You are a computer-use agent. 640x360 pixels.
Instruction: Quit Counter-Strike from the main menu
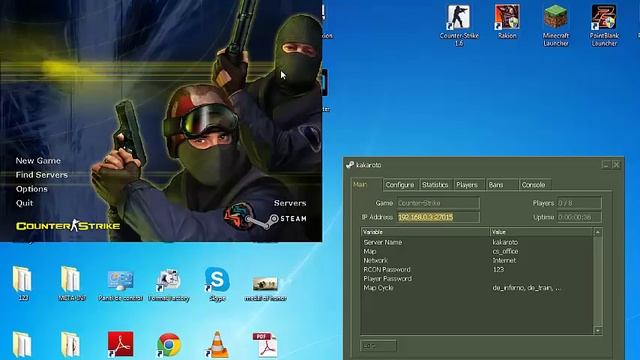24,203
